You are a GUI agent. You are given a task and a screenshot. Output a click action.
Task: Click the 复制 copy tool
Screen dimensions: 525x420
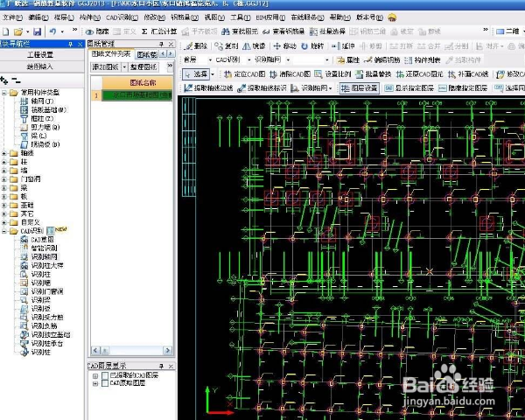227,45
